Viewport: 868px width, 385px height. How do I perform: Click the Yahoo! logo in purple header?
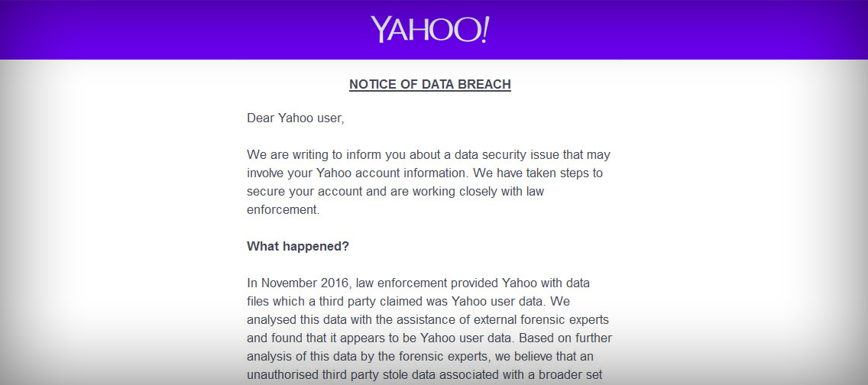429,29
